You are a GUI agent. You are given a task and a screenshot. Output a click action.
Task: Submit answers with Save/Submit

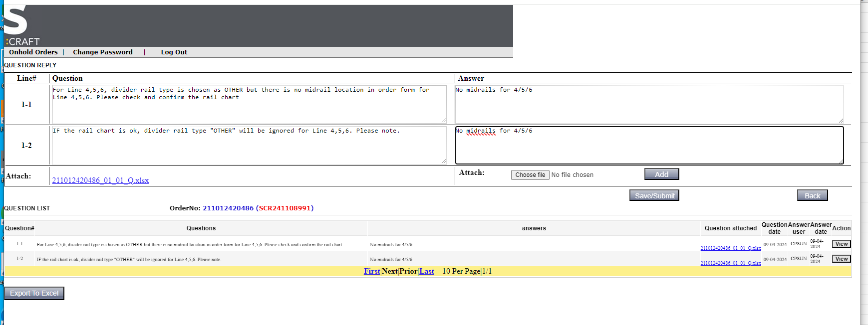point(654,195)
